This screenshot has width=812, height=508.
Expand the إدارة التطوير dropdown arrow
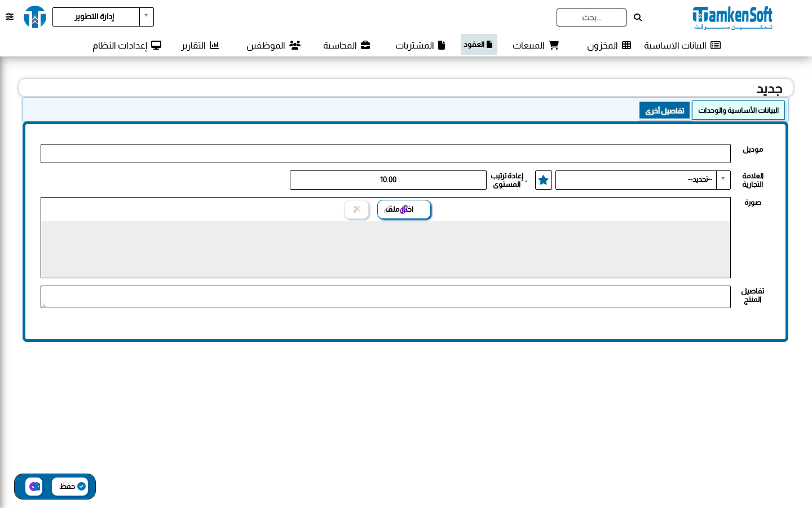point(146,16)
